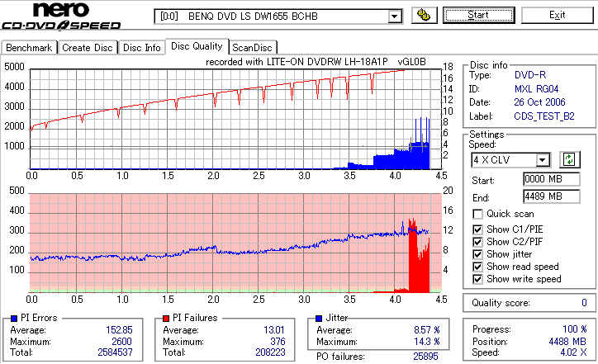Click the PI Errors total 2584537
Image resolution: width=598 pixels, height=364 pixels.
(x=115, y=352)
